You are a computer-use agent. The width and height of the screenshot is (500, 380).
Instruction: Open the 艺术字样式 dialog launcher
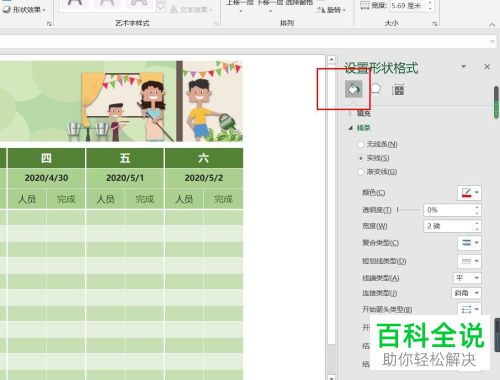216,23
